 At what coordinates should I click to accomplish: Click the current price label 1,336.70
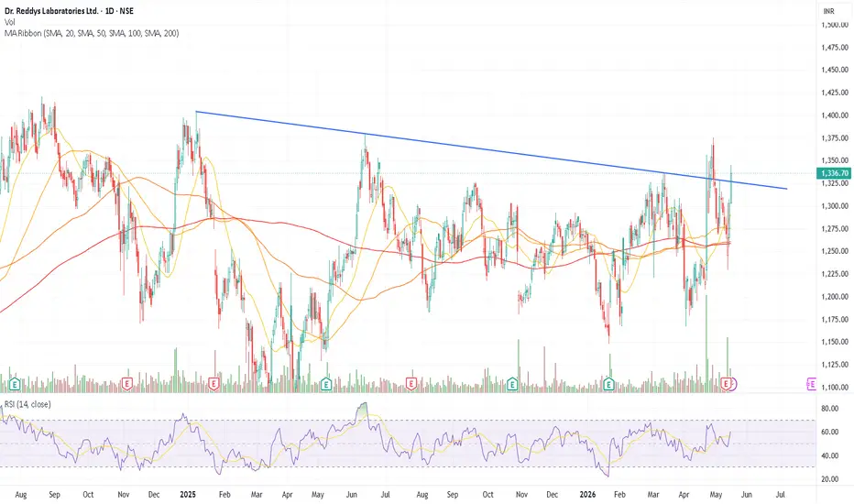point(834,173)
